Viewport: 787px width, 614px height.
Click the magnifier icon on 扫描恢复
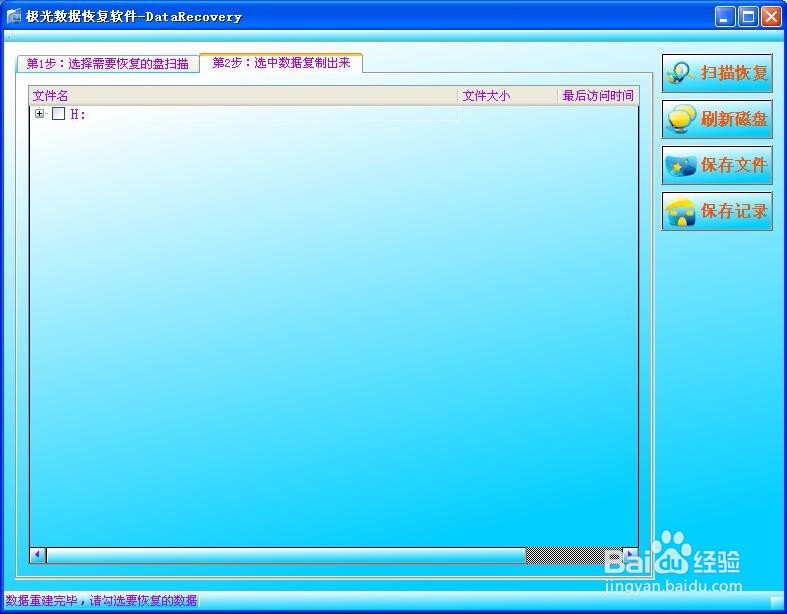point(681,73)
